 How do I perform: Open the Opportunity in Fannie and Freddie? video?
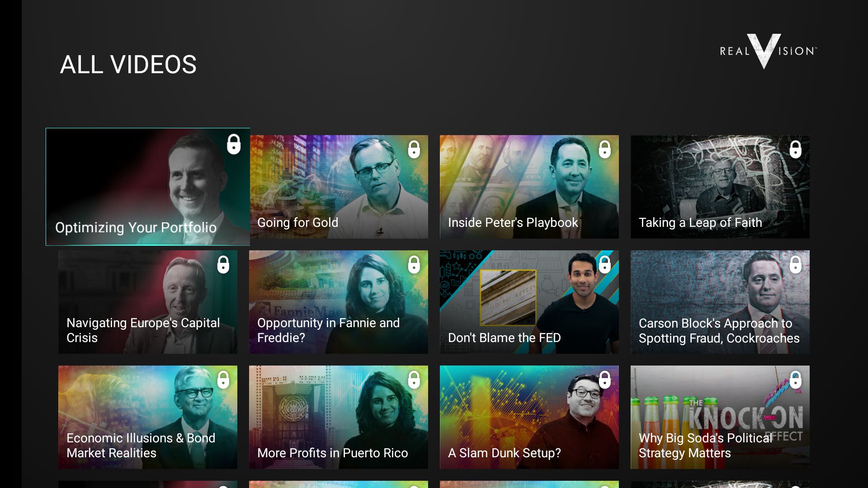click(x=338, y=302)
